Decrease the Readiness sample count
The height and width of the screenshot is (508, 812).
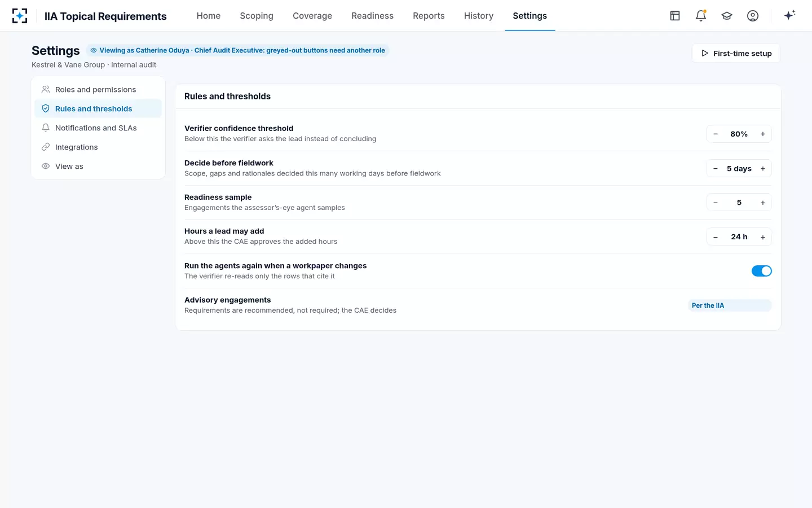716,203
